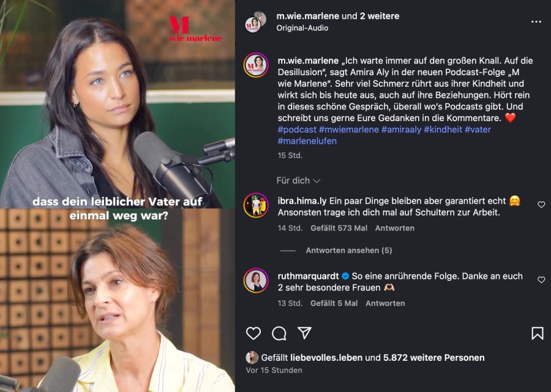Show likes on ibra.hima.ly's comment 'Gefällt 573 Mal'
This screenshot has height=392, width=551.
tap(338, 228)
